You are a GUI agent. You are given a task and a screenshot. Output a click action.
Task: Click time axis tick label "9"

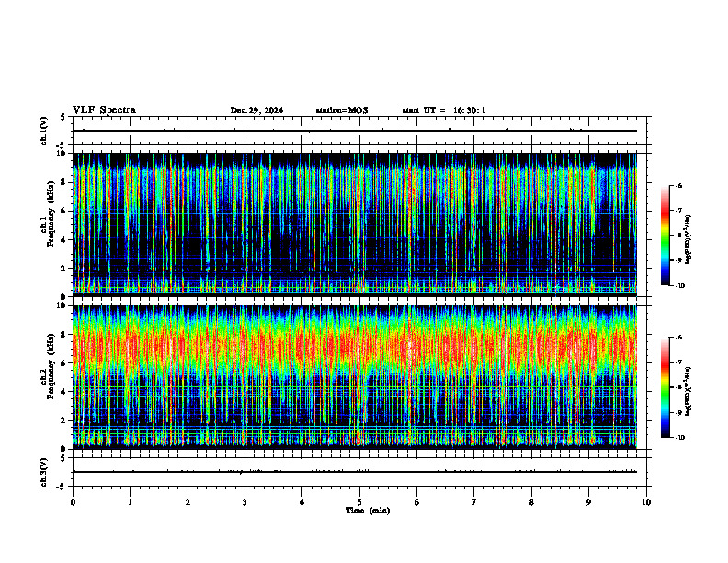point(588,502)
